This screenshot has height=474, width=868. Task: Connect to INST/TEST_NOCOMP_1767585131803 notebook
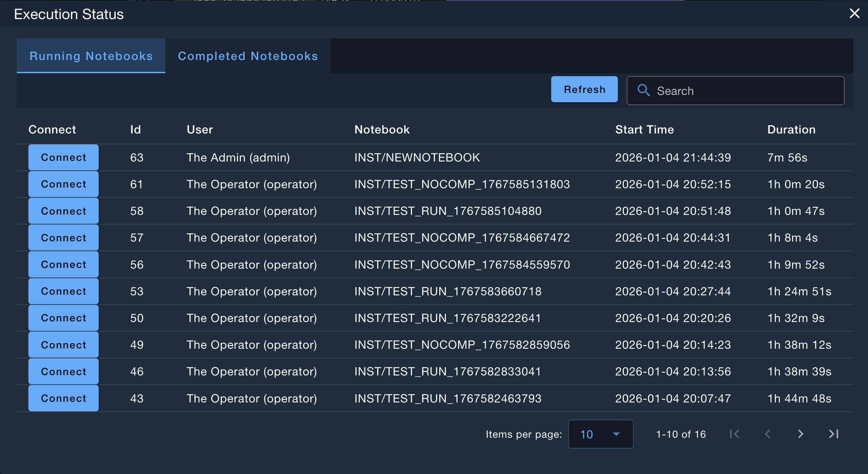pos(63,184)
